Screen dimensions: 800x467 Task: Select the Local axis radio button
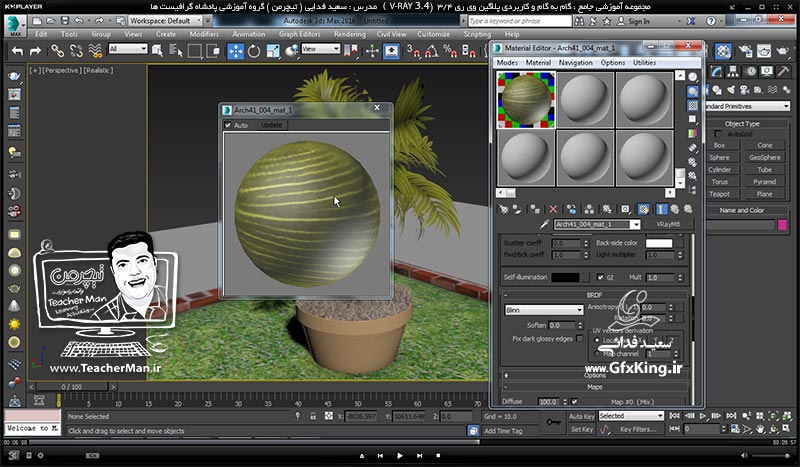pos(597,340)
